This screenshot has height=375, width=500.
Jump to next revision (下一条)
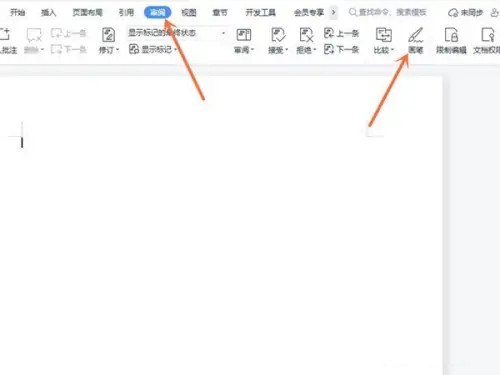coord(341,50)
